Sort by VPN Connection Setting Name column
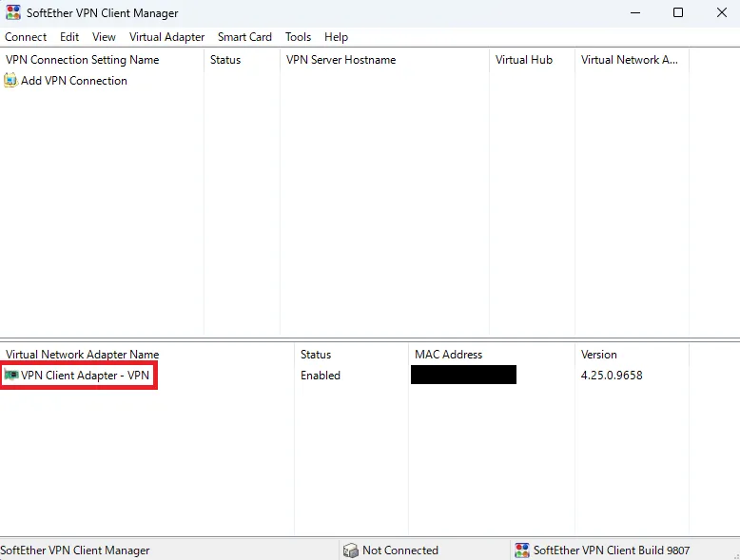The image size is (740, 560). 102,60
